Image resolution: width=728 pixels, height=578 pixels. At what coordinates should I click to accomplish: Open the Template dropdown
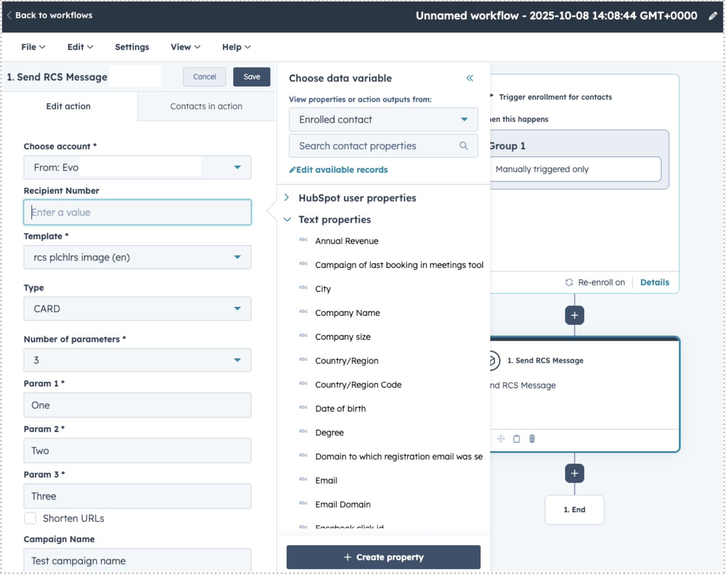pos(137,257)
